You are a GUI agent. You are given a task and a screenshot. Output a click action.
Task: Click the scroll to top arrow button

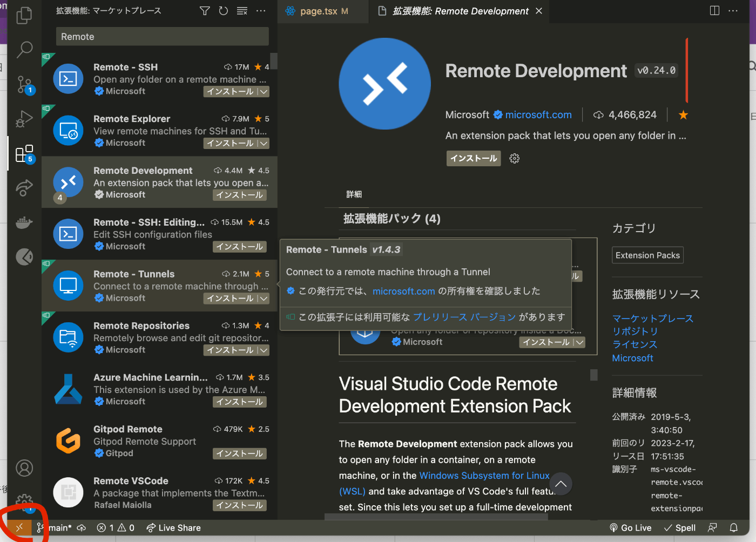(561, 484)
